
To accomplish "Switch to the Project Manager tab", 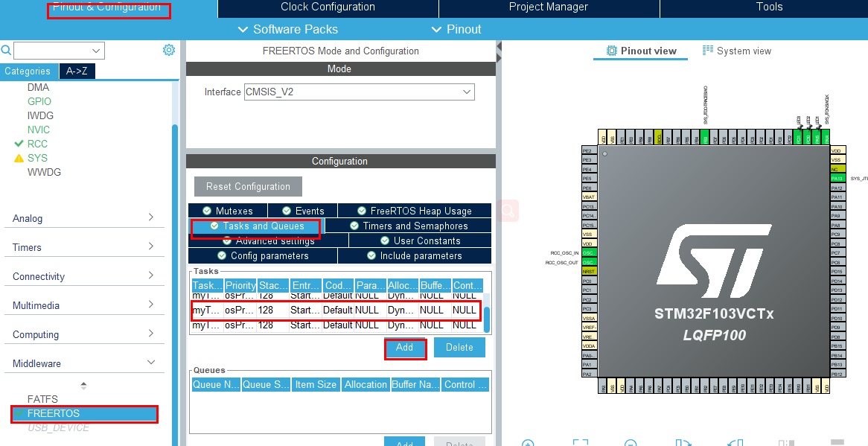I will coord(549,7).
